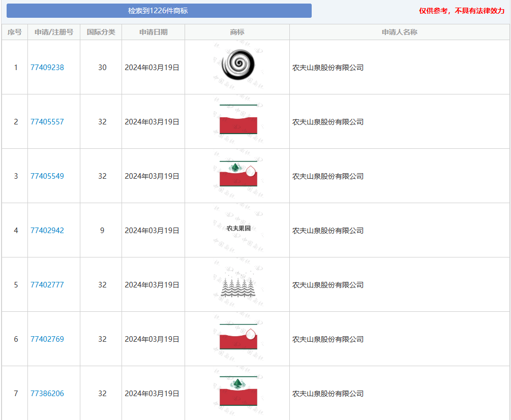This screenshot has width=511, height=420.
Task: Click the applicant name 农夫山泉股份有限公司 in row 1
Action: 328,68
